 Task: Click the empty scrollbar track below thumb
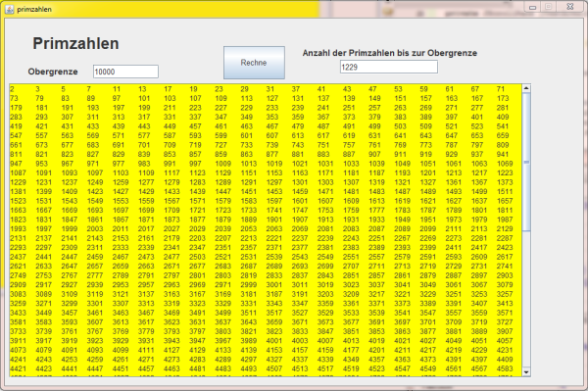click(x=526, y=299)
